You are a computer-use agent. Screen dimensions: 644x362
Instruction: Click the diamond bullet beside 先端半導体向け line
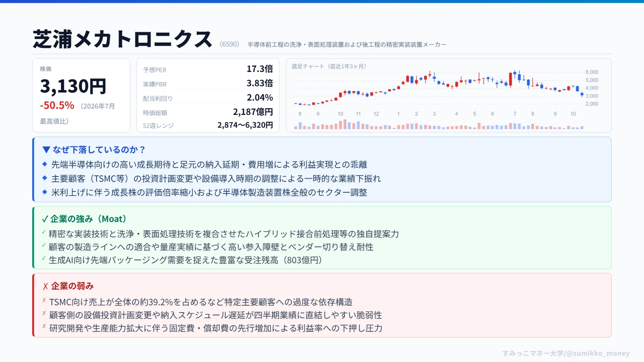point(45,164)
